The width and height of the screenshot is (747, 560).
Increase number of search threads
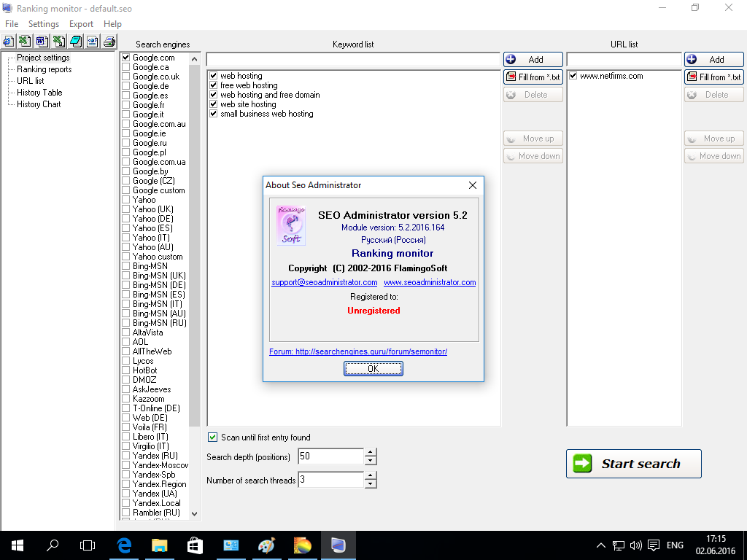[371, 475]
